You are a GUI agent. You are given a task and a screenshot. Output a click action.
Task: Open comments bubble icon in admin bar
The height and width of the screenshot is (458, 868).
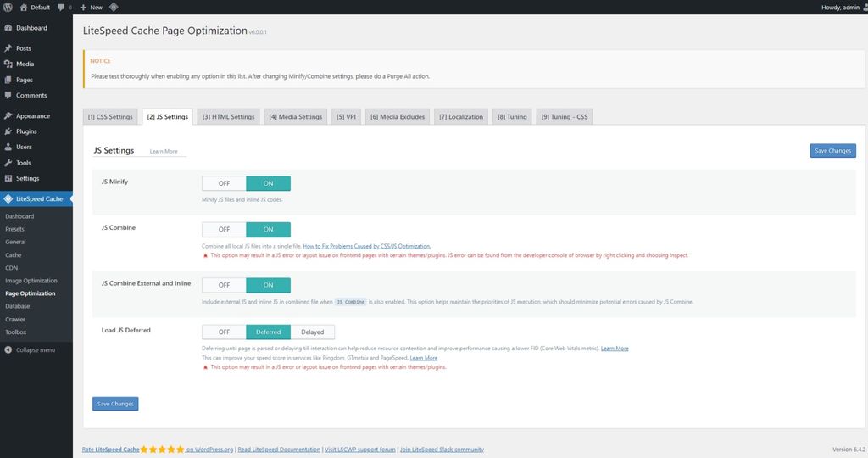coord(61,7)
